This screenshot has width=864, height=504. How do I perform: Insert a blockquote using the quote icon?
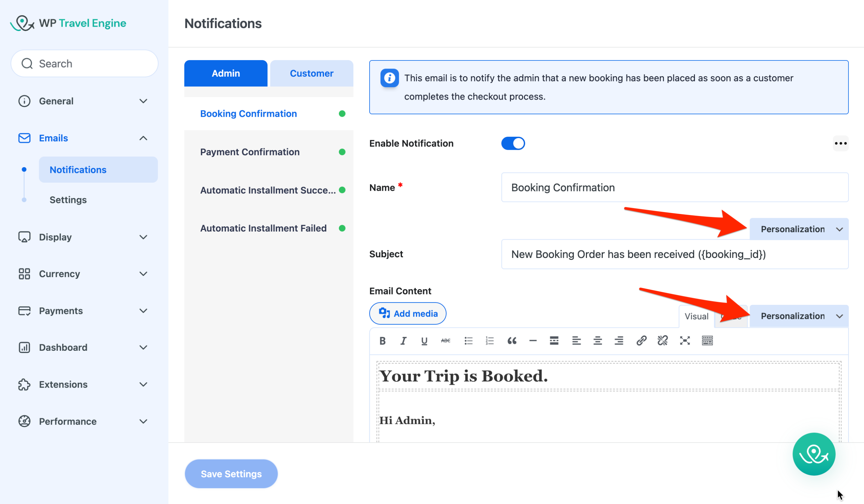pyautogui.click(x=512, y=341)
